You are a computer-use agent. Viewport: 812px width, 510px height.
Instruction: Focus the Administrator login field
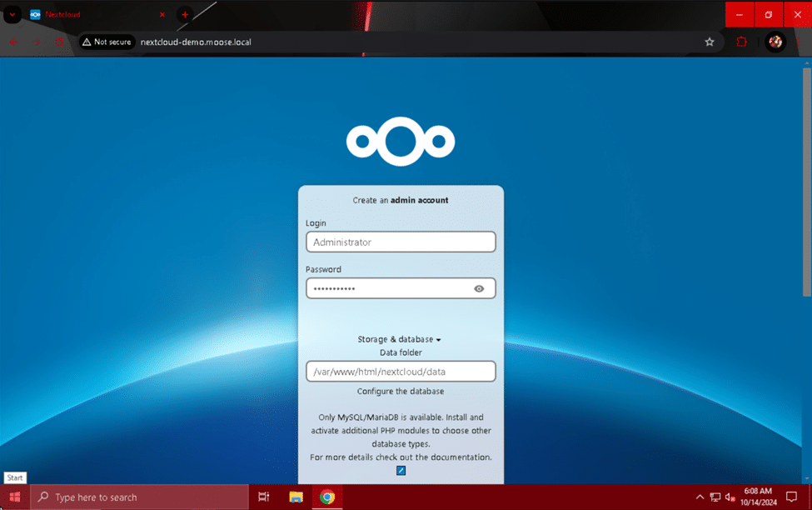[401, 242]
